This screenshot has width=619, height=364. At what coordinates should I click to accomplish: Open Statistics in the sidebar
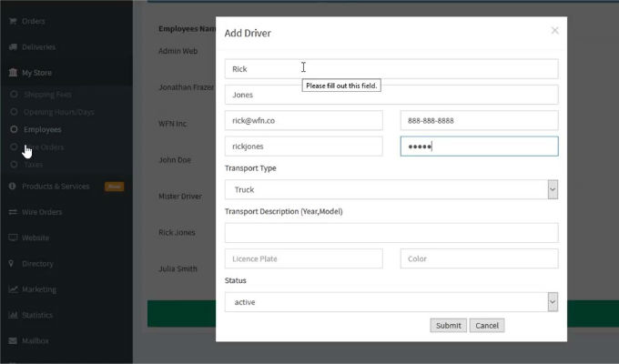point(37,315)
